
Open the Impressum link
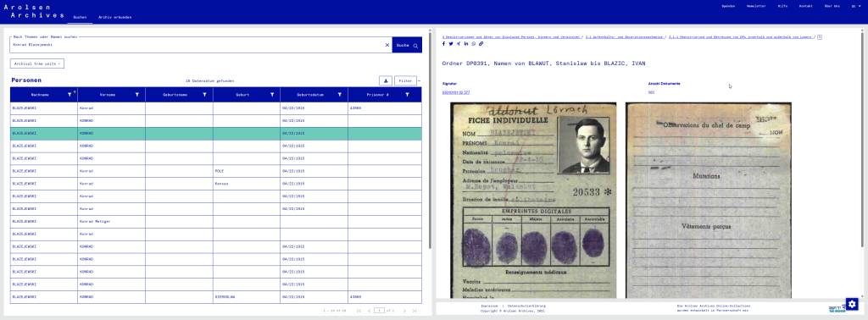pos(489,306)
